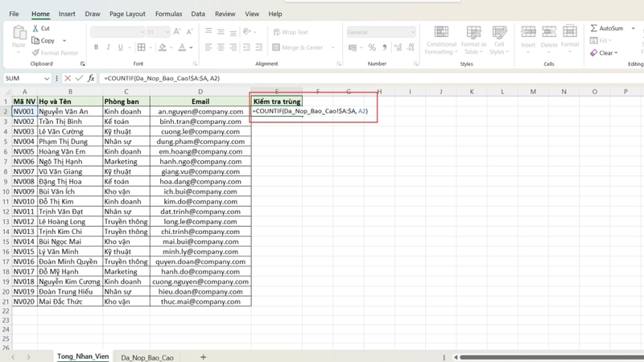Screen dimensions: 644x362
Task: Confirm formula with checkmark icon
Action: point(79,78)
